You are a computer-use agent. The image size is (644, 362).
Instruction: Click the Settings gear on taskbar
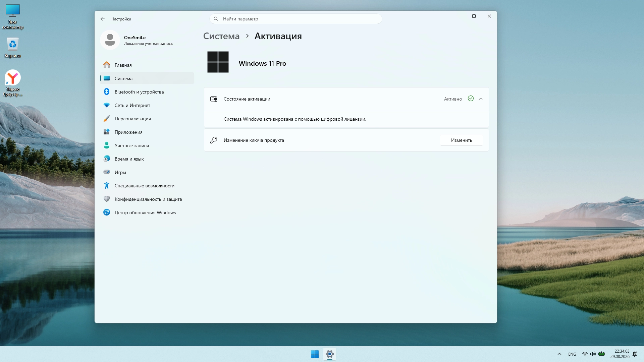pyautogui.click(x=330, y=354)
